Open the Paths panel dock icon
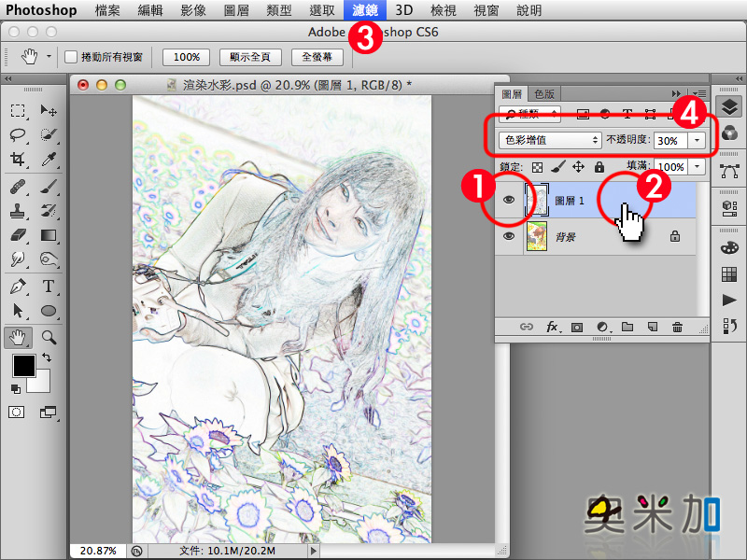 729,171
